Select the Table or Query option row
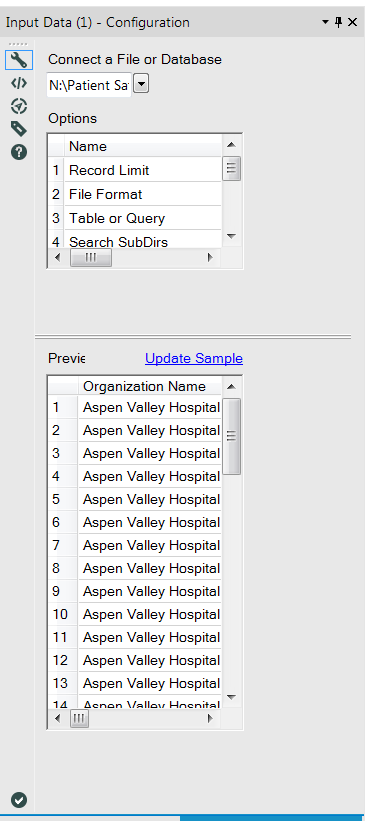This screenshot has height=821, width=365. [x=135, y=218]
